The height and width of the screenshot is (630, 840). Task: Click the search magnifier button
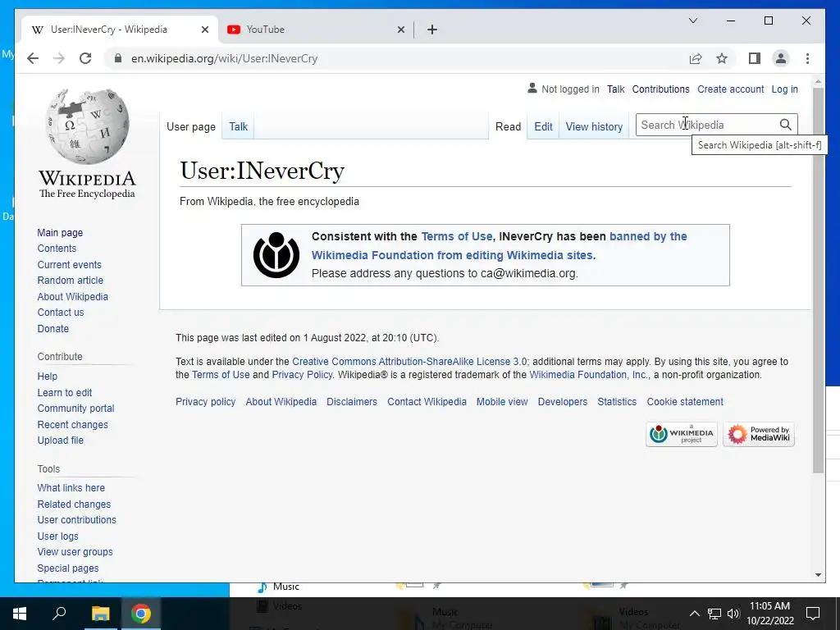[785, 125]
